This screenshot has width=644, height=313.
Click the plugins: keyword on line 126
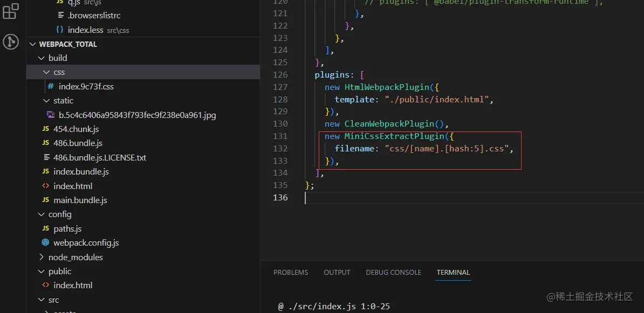pyautogui.click(x=335, y=75)
